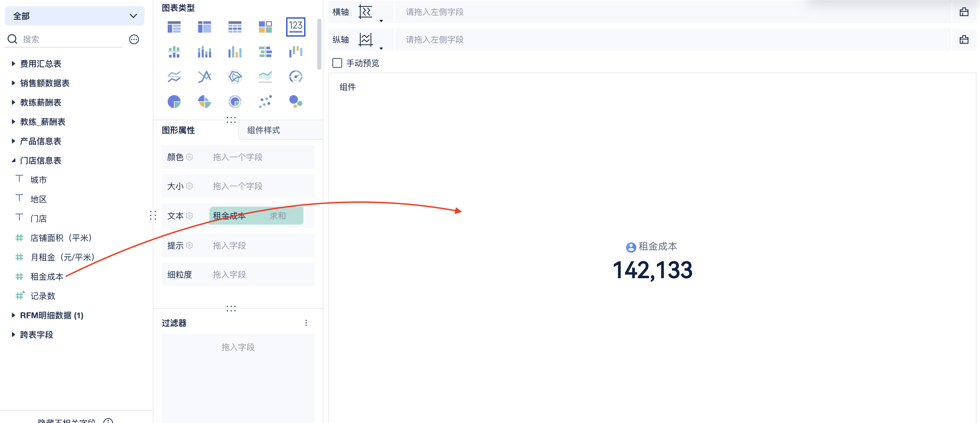Select the pie chart type icon
980x423 pixels.
[x=174, y=102]
